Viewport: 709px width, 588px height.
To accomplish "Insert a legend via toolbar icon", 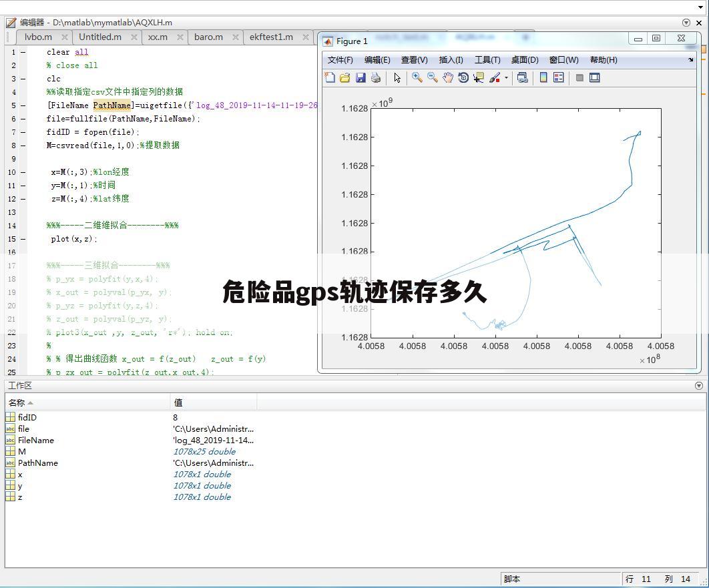I will (x=558, y=77).
